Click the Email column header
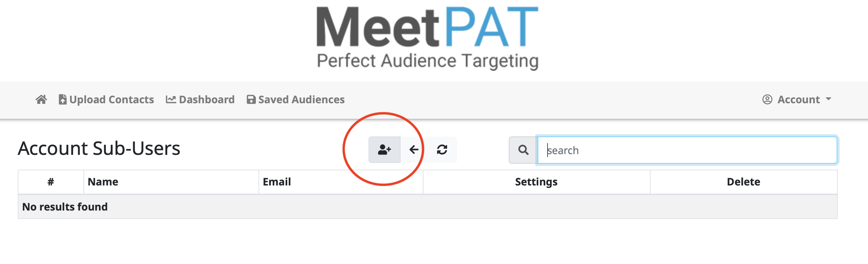868x264 pixels. coord(277,182)
